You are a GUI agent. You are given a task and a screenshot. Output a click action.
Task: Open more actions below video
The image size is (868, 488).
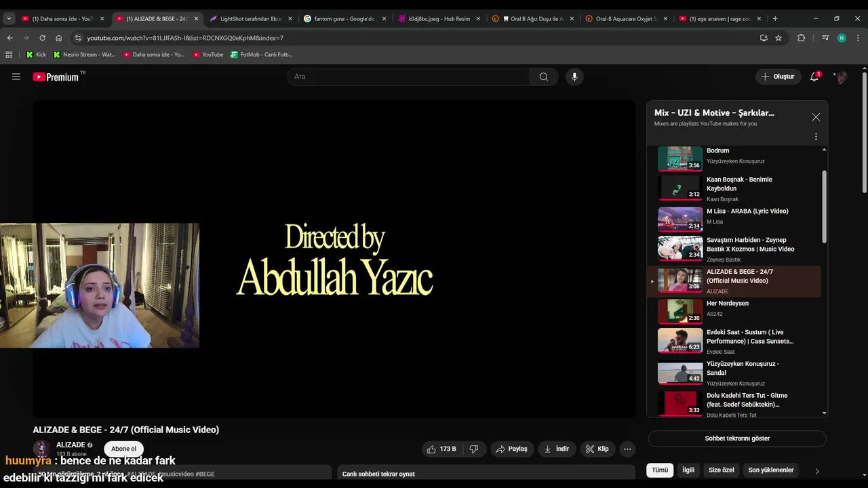(627, 449)
